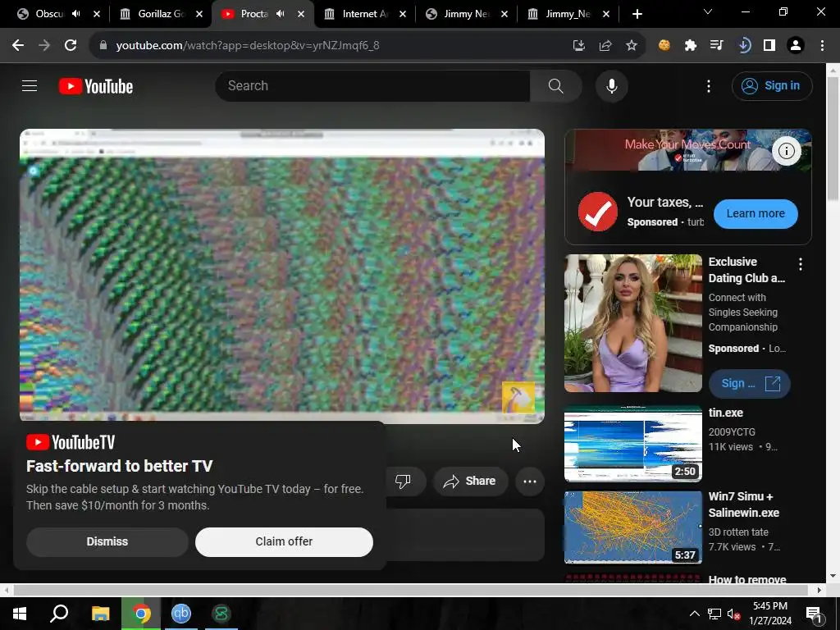Close the Gorillaz tab

pyautogui.click(x=199, y=14)
